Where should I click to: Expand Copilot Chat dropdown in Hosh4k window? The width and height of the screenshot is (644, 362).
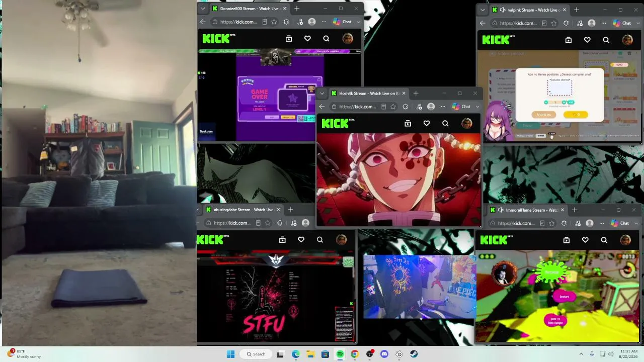click(477, 107)
